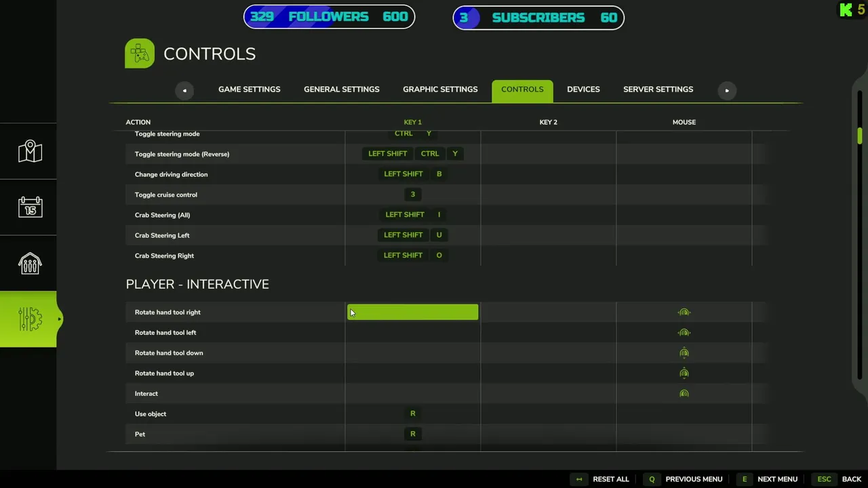Click mouse icon for Rotate hand tool right
Screen dimensions: 868x488
(684, 312)
